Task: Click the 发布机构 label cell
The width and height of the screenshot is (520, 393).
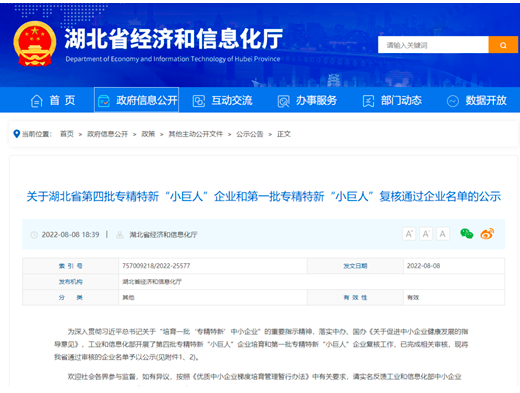Action: 71,282
